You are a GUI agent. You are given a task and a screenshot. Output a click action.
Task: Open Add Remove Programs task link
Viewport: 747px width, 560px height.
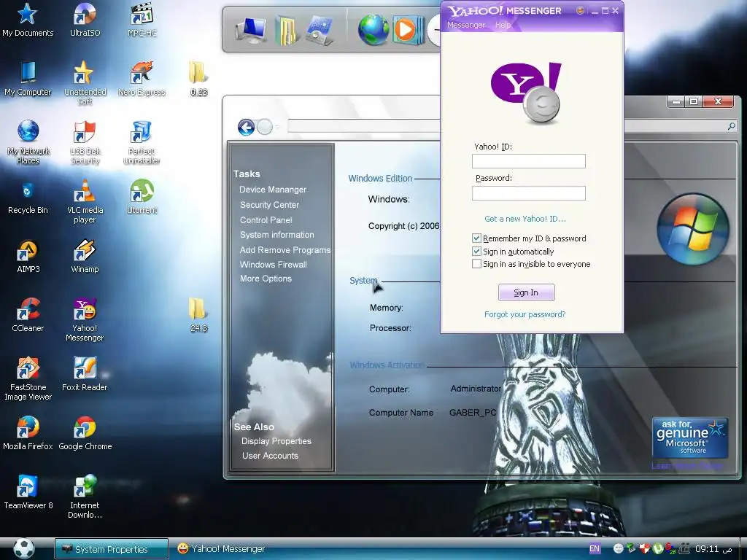pyautogui.click(x=285, y=250)
